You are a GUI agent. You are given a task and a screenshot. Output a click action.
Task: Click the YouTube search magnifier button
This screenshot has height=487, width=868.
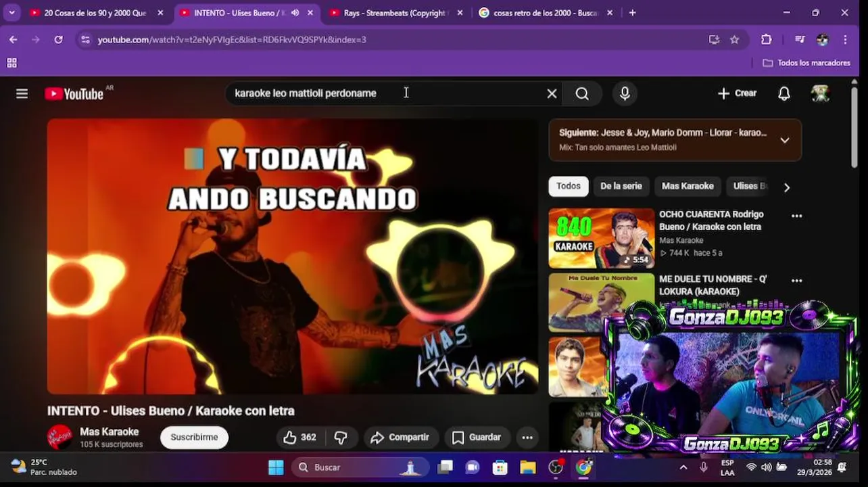(x=582, y=93)
